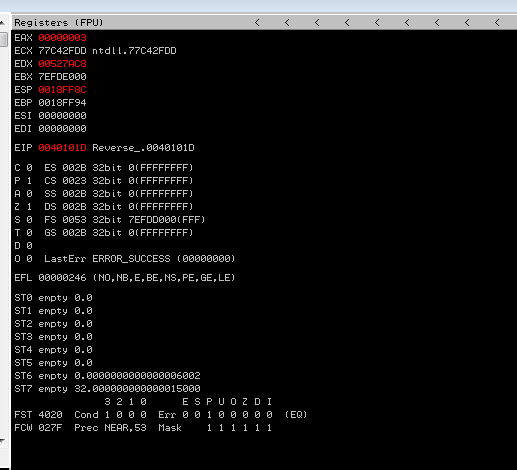Viewport: 517px width, 470px height.
Task: Toggle the O overflow flag bit
Action: [x=29, y=259]
